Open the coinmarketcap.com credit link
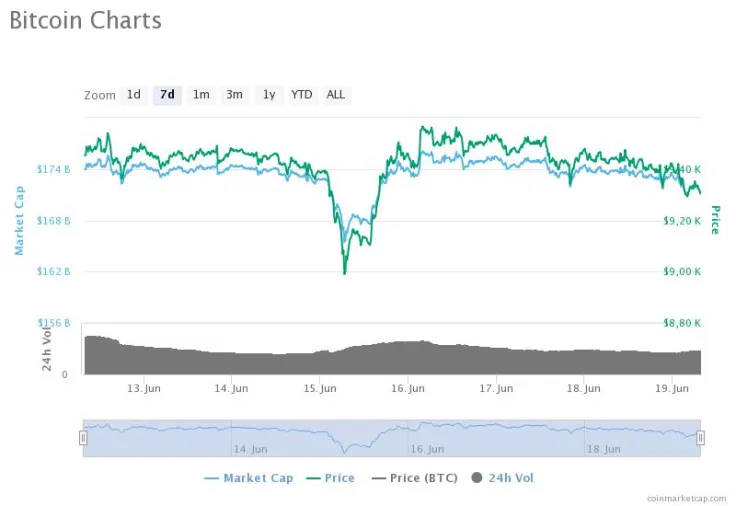The image size is (736, 506). [x=687, y=497]
